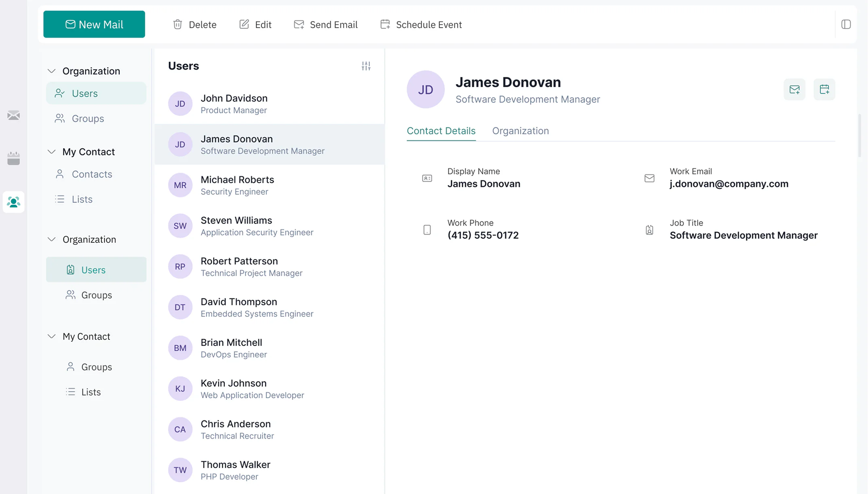Click the send mail icon beside James Donovan header
This screenshot has height=494, width=868.
794,89
